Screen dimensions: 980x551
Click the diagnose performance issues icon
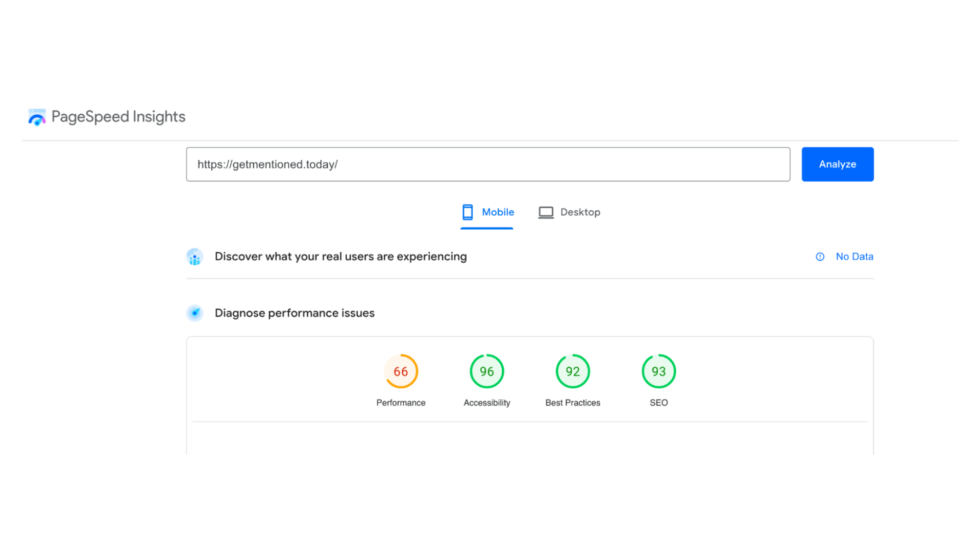click(194, 313)
